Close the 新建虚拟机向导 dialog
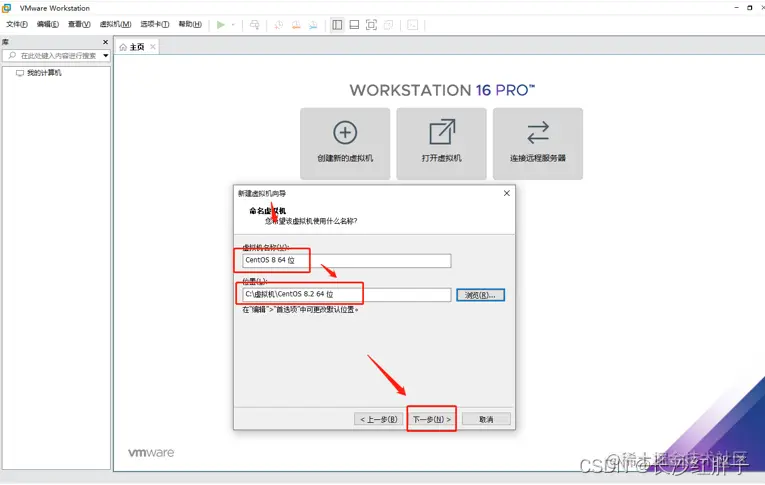The width and height of the screenshot is (765, 485). (x=507, y=193)
